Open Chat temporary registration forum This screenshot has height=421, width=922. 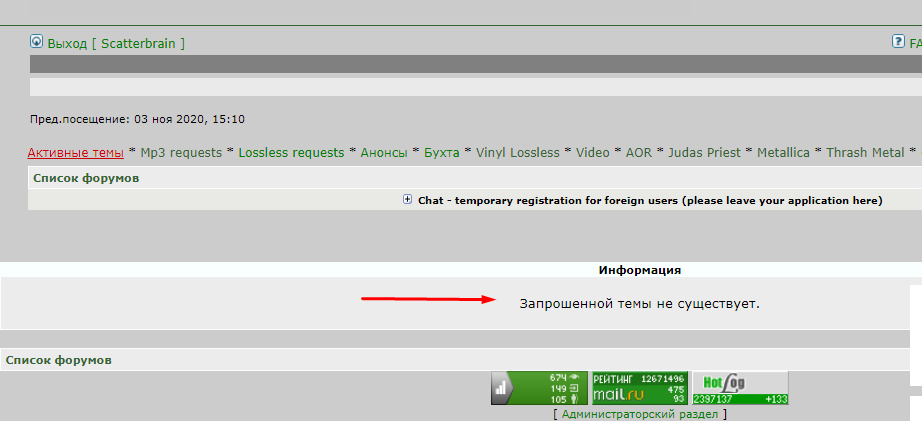(x=650, y=201)
